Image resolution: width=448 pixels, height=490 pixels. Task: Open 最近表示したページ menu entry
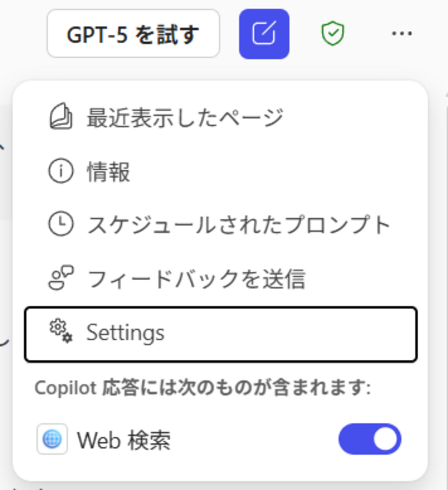point(185,118)
